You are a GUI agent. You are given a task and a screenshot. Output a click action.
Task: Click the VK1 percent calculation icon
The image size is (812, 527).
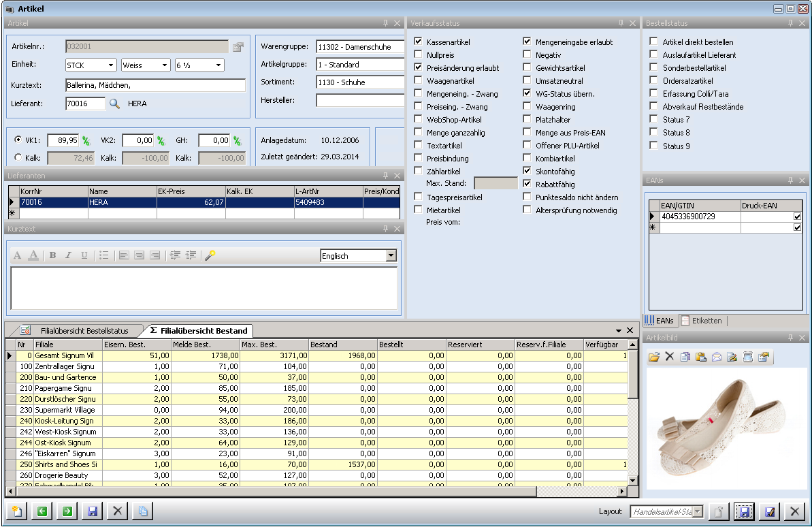coord(86,140)
